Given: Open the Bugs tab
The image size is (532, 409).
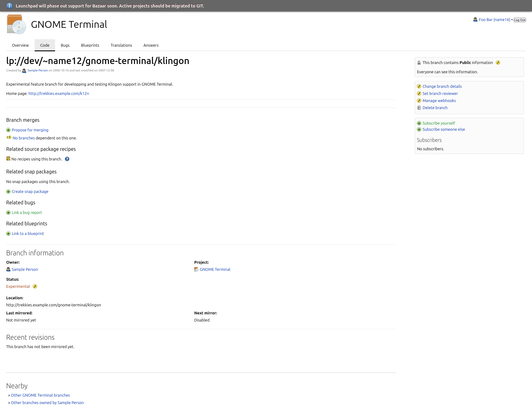Looking at the screenshot, I should [65, 45].
